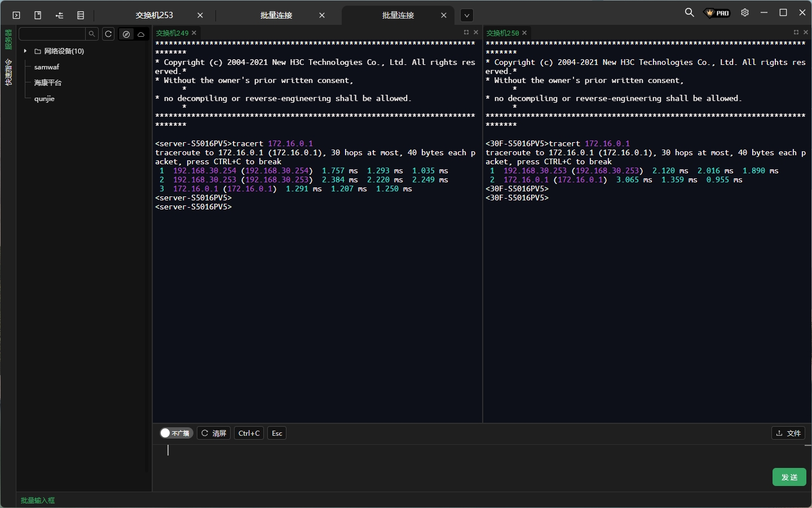Click the server search input field
Screen dimensions: 812x508
pyautogui.click(x=52, y=34)
